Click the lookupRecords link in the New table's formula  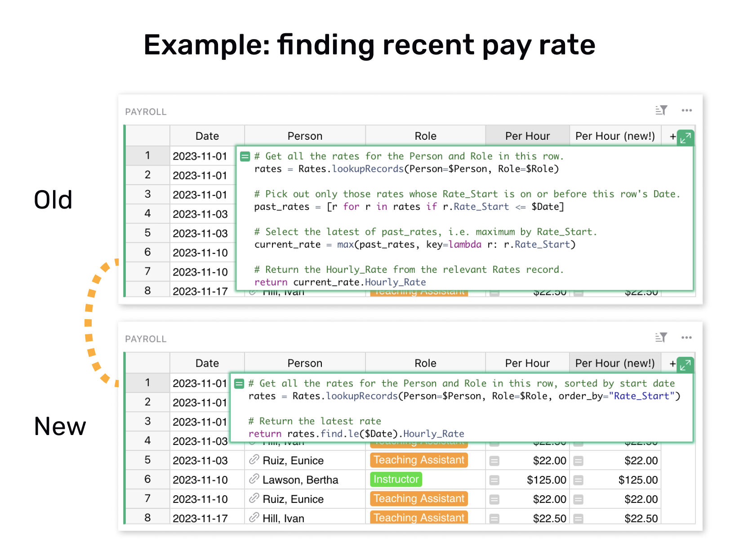362,396
